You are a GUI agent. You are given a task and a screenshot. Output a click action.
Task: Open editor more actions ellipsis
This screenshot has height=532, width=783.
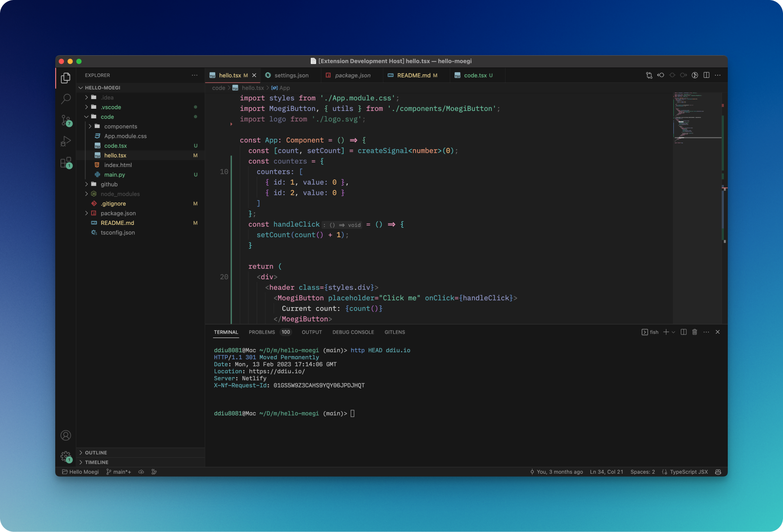[718, 75]
